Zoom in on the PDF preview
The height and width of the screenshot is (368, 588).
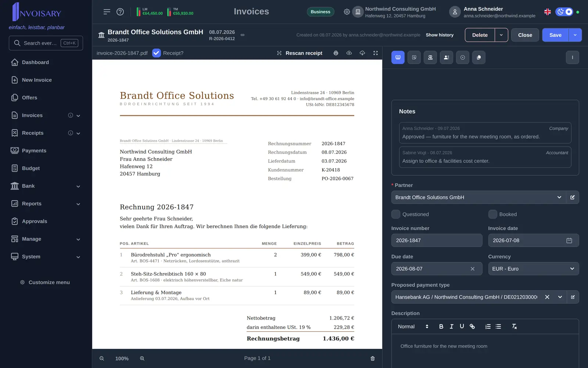[x=142, y=358]
